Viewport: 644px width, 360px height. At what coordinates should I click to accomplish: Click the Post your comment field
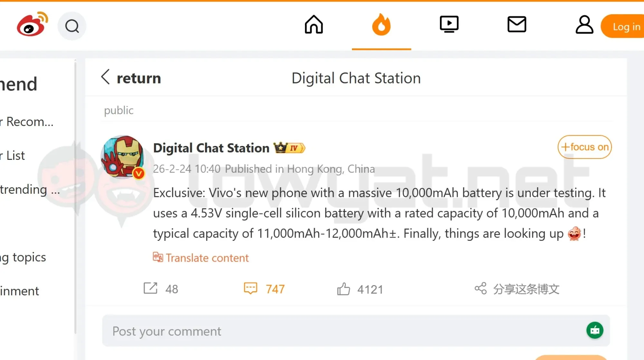click(166, 331)
